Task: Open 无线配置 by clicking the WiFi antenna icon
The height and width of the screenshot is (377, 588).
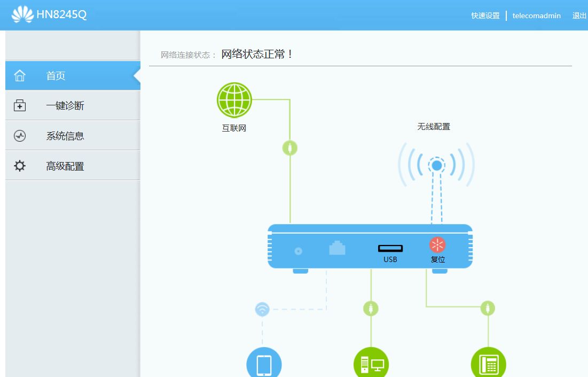Action: [x=436, y=165]
